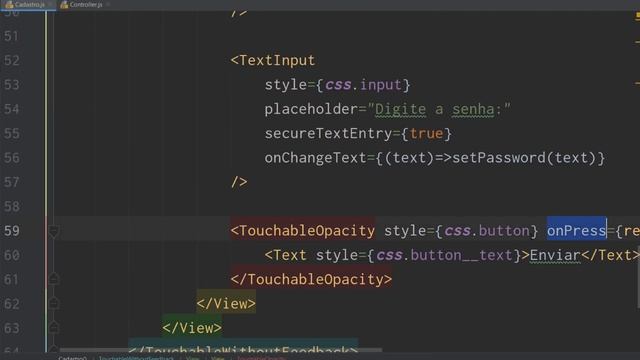Image resolution: width=640 pixels, height=360 pixels.
Task: Click fold end marker on line 62
Action: (53, 304)
